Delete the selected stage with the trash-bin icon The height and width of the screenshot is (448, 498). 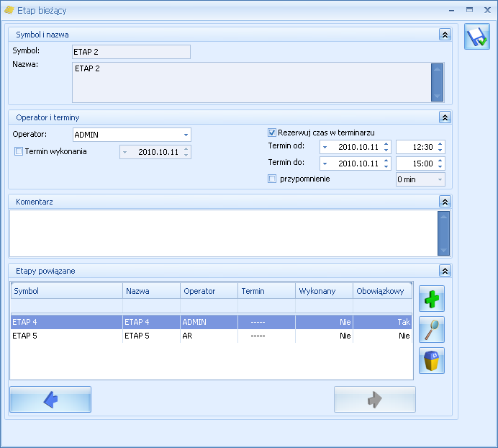[432, 361]
